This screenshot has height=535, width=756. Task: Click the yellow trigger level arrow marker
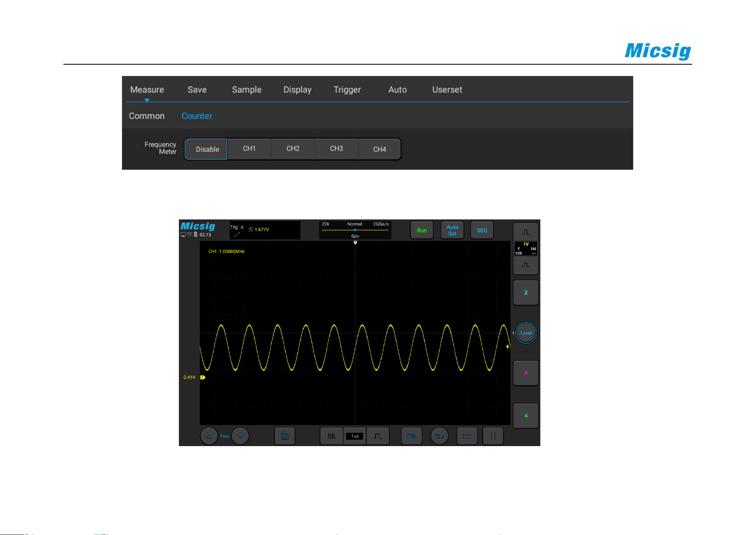point(508,347)
